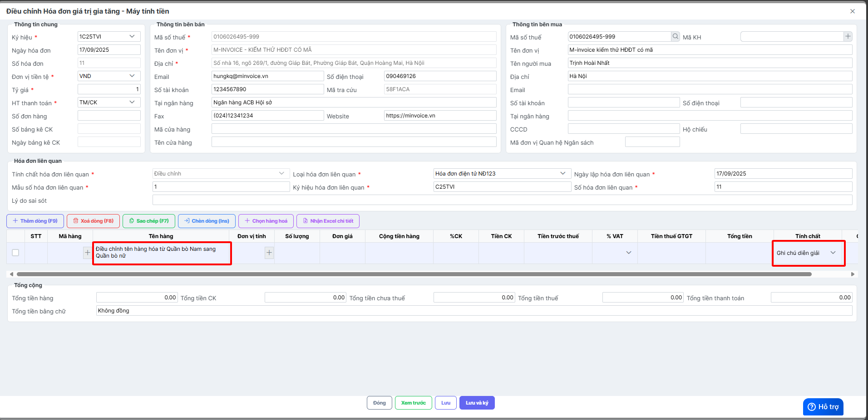This screenshot has width=868, height=420.
Task: Click the plus icon next to Mã KH
Action: [x=848, y=37]
